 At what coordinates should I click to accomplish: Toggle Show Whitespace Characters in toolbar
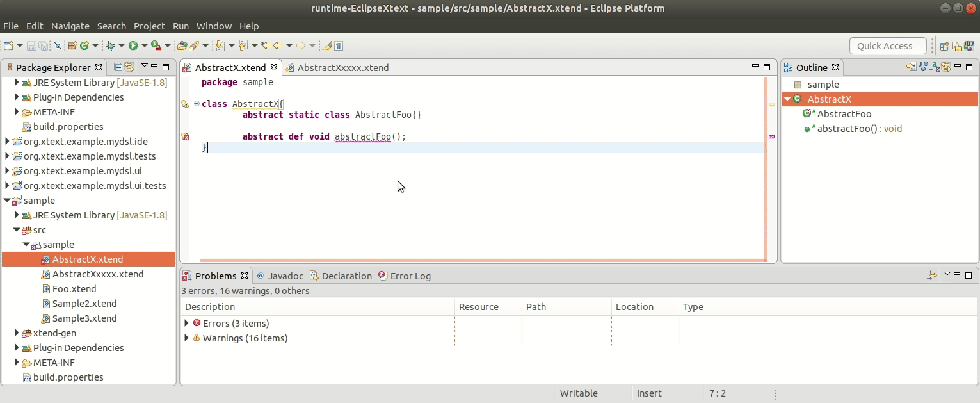tap(339, 45)
